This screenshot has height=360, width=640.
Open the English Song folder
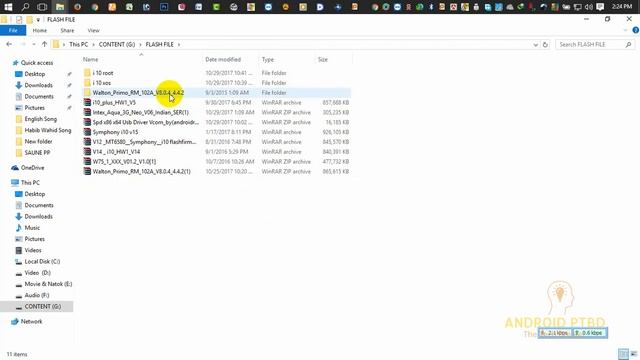tap(40, 119)
